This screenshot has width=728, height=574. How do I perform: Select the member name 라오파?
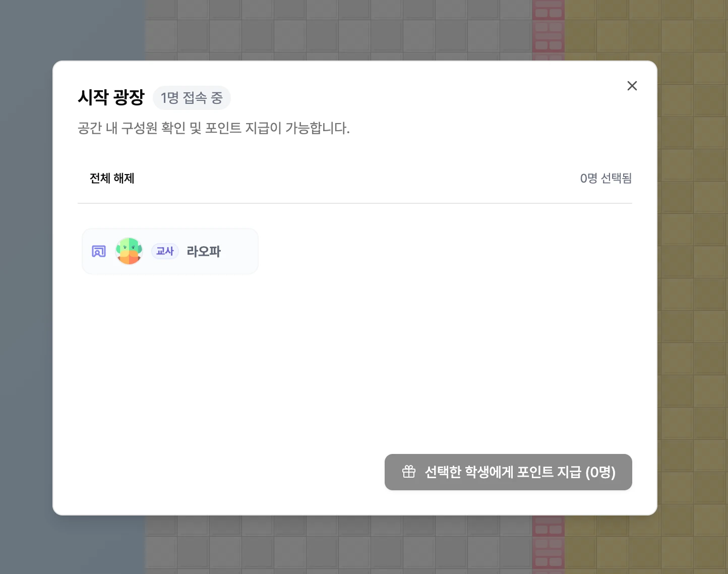pos(204,251)
